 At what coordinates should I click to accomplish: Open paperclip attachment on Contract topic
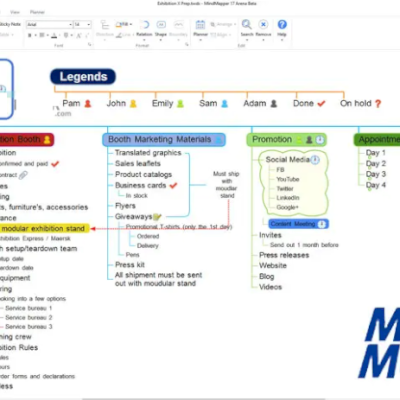[23, 175]
